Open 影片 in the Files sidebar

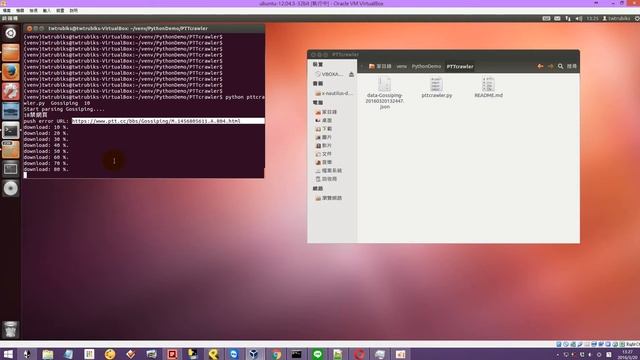(324, 145)
